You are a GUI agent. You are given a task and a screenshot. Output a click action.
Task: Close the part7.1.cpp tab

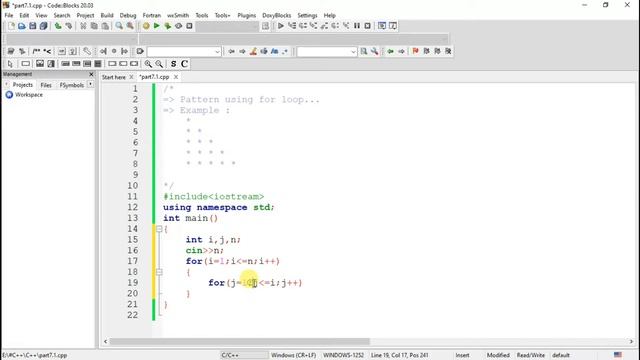click(176, 77)
